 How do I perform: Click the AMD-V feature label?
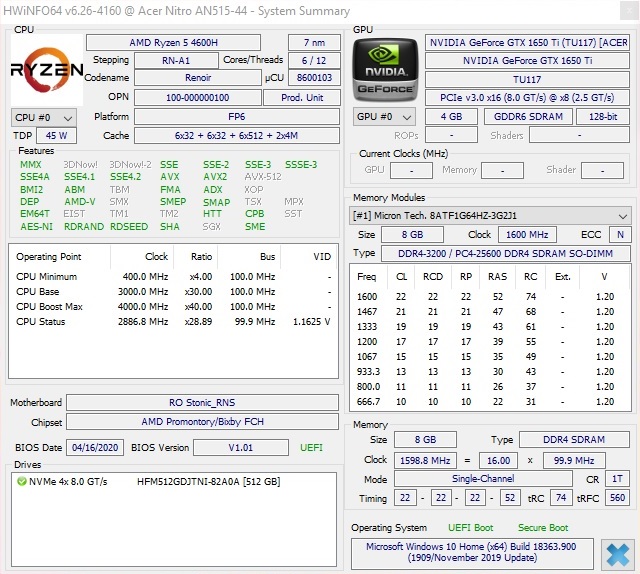[80, 202]
